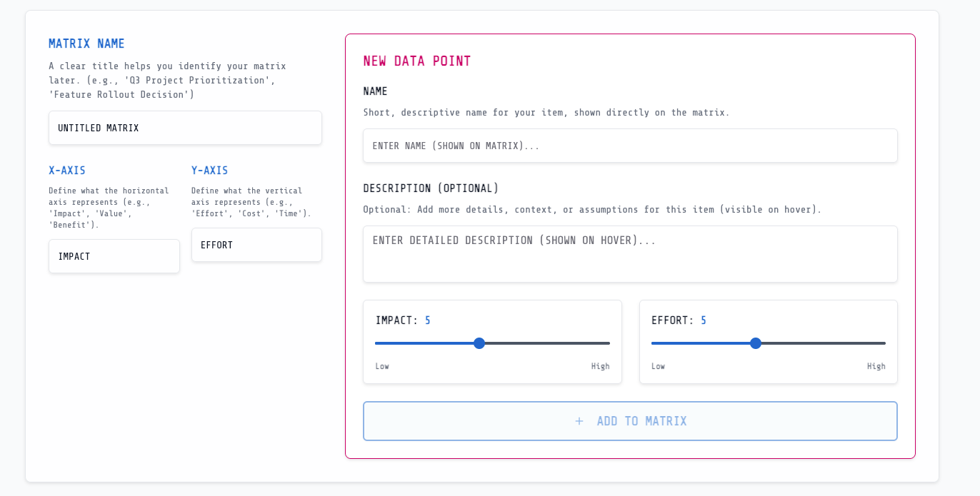Click the X-Axis field showing Impact
980x496 pixels.
[114, 256]
